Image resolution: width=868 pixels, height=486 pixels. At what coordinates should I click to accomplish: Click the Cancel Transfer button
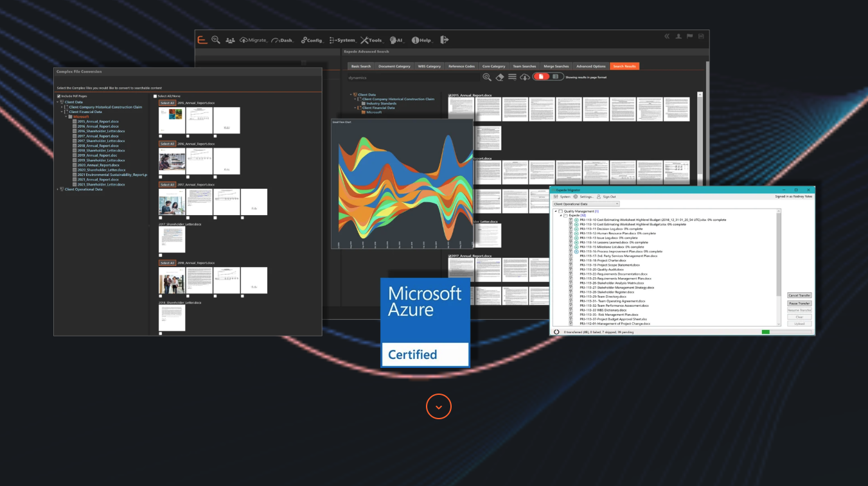point(799,295)
